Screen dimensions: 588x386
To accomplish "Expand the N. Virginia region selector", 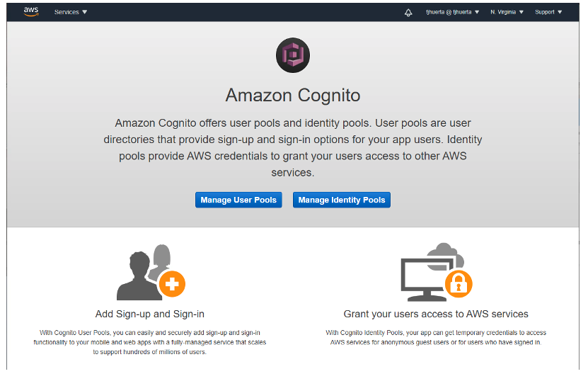I will pos(507,12).
